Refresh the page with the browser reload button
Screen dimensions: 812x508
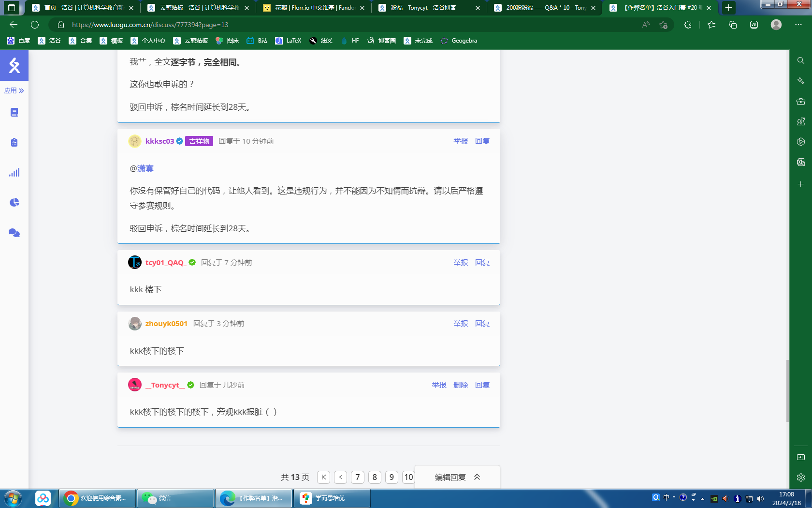tap(35, 25)
